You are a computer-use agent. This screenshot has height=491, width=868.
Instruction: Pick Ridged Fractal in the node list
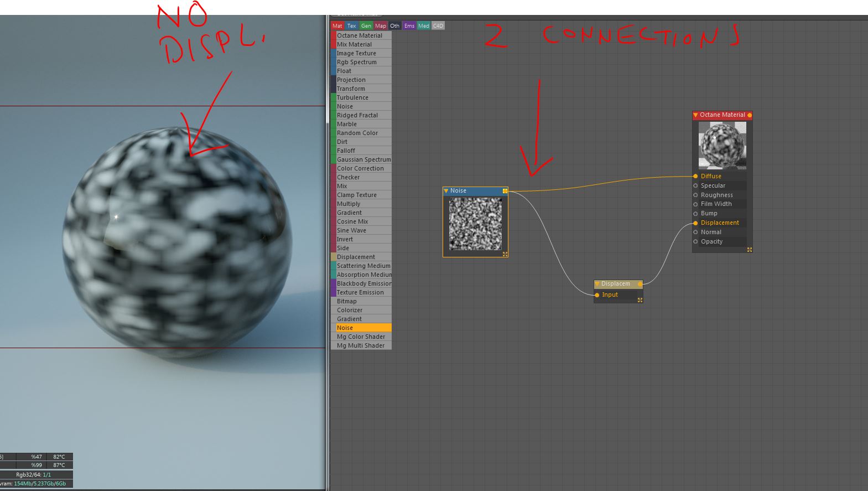point(361,115)
